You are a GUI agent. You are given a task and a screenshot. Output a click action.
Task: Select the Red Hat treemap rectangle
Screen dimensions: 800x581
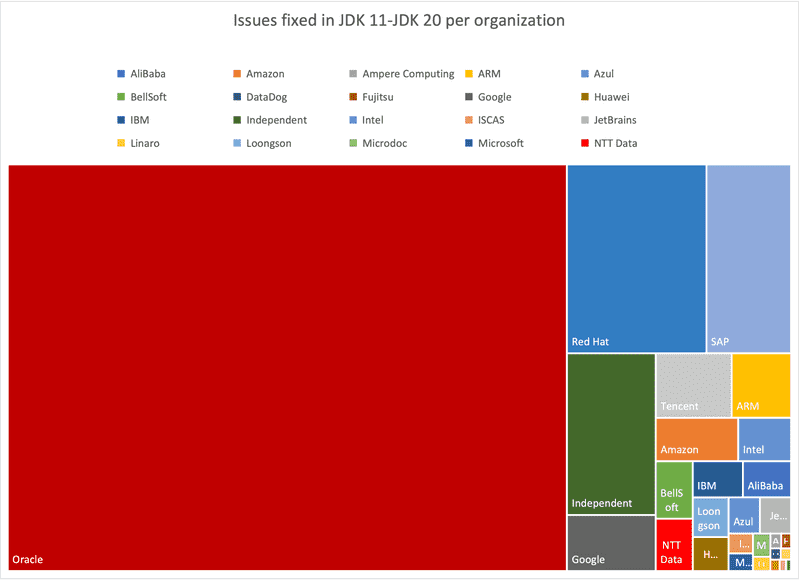[x=636, y=258]
